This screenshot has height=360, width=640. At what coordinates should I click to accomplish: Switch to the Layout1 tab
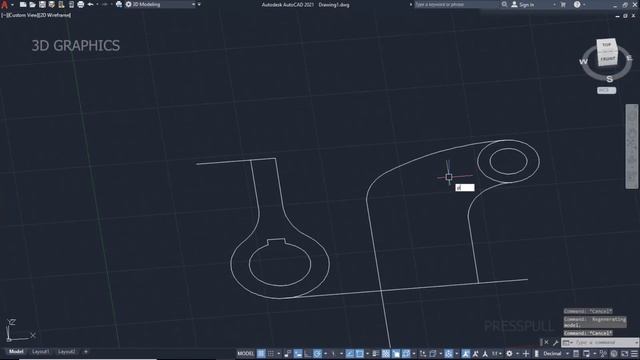coord(40,351)
